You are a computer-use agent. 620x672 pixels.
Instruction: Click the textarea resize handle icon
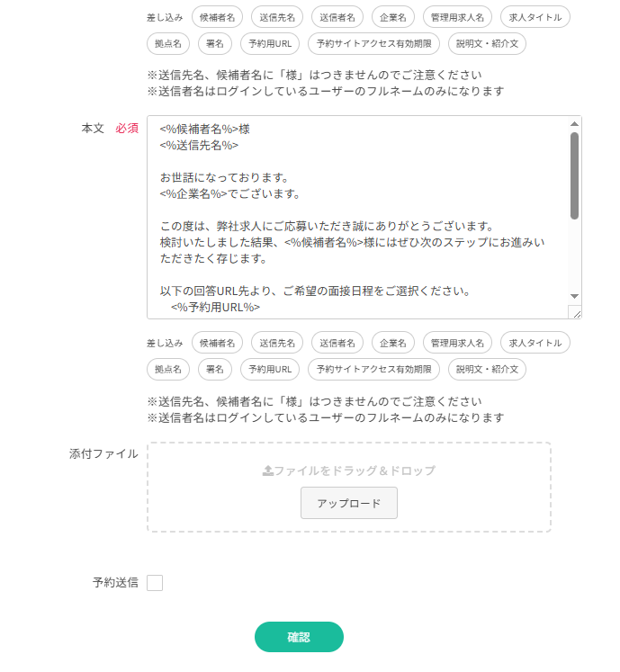coord(575,312)
